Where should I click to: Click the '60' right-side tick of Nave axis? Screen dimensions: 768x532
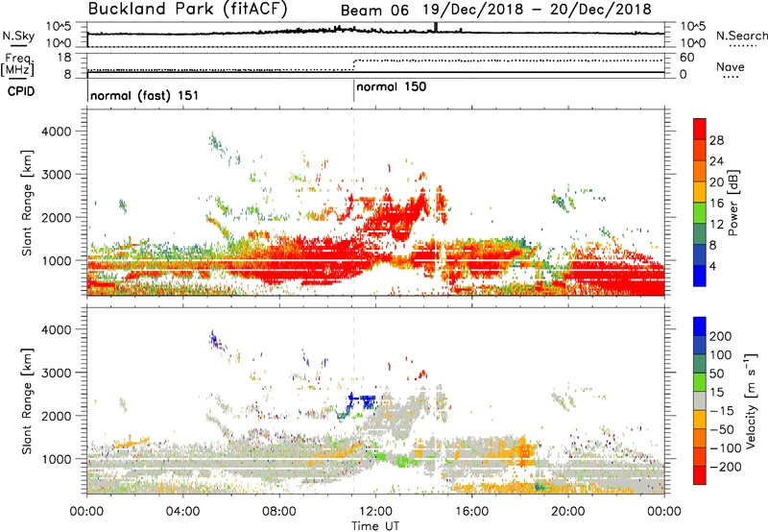coord(686,58)
